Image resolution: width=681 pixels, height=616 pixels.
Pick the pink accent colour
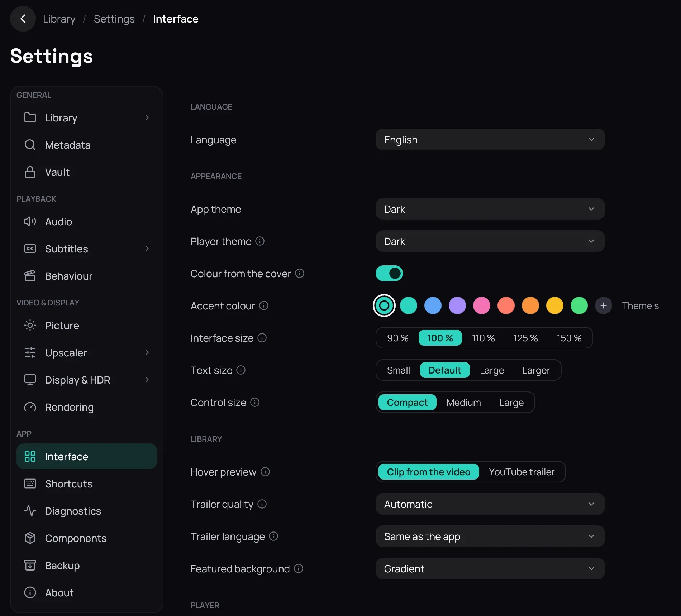click(482, 305)
